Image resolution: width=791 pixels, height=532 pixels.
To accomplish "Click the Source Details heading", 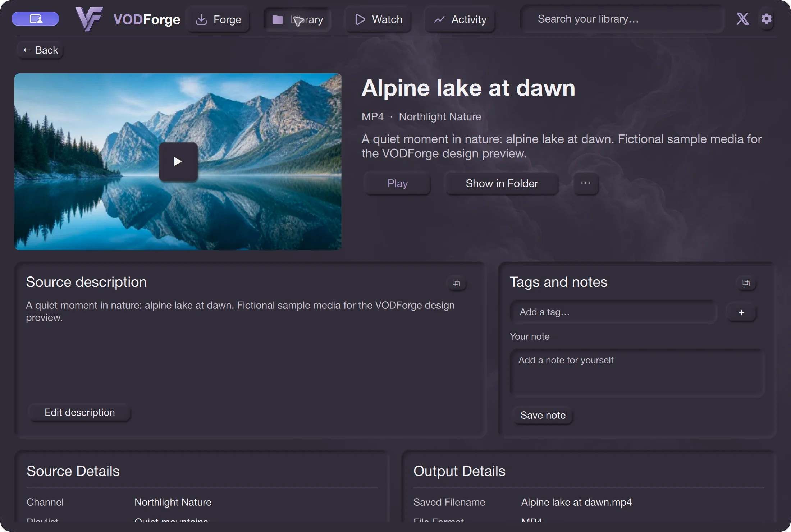I will 73,471.
